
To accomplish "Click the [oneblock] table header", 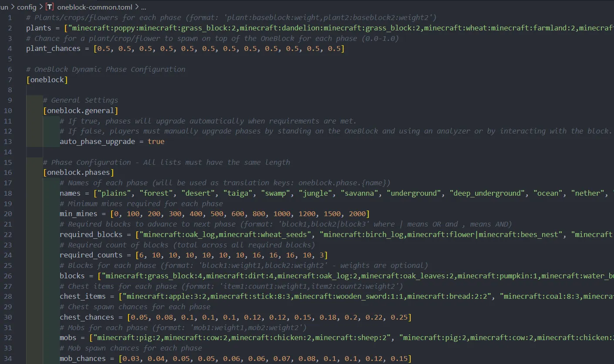I will pos(47,80).
